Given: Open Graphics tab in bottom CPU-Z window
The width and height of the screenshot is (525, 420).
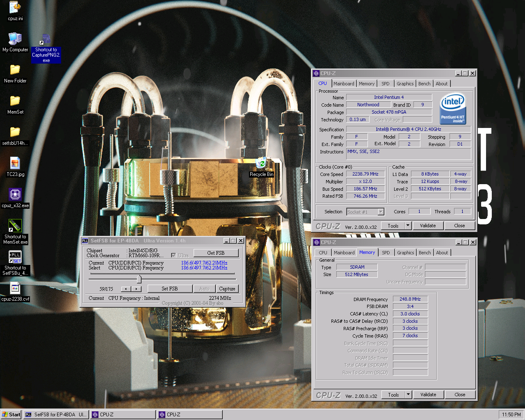Looking at the screenshot, I should [x=406, y=253].
